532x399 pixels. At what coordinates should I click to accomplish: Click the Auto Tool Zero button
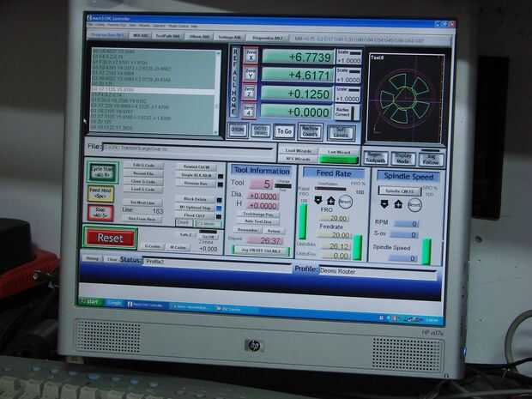[258, 221]
